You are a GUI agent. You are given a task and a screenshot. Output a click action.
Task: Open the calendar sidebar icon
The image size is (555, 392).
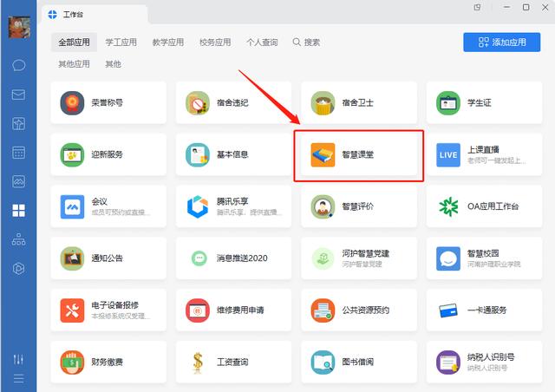pyautogui.click(x=18, y=153)
